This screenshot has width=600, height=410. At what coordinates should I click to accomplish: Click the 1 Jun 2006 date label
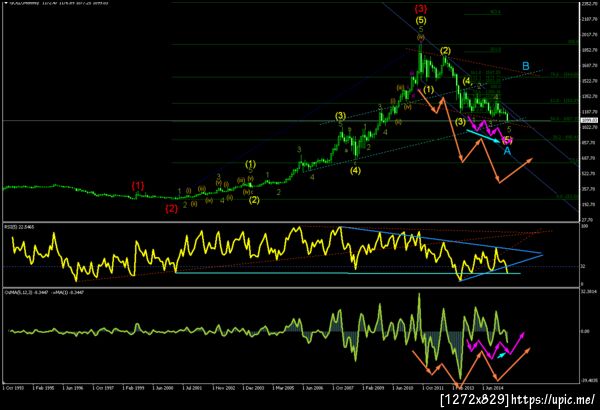coord(313,388)
